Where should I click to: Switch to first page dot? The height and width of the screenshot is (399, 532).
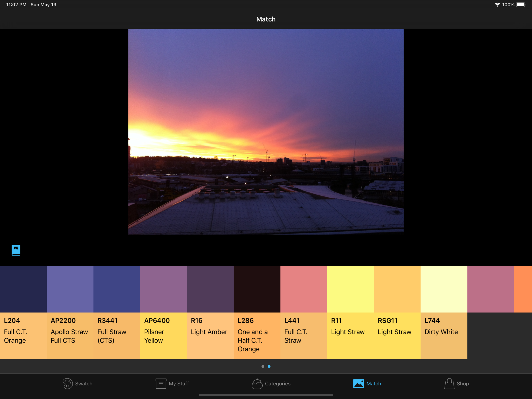[x=263, y=366]
